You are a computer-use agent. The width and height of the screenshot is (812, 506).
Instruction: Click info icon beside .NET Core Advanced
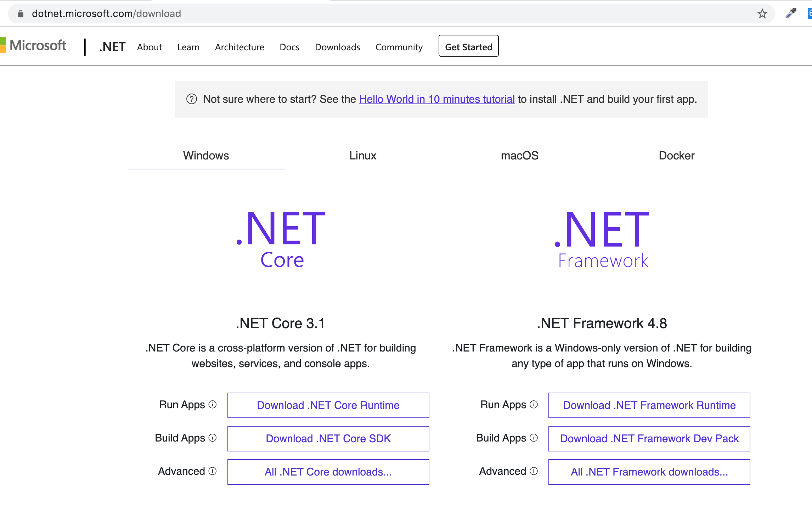pos(213,471)
